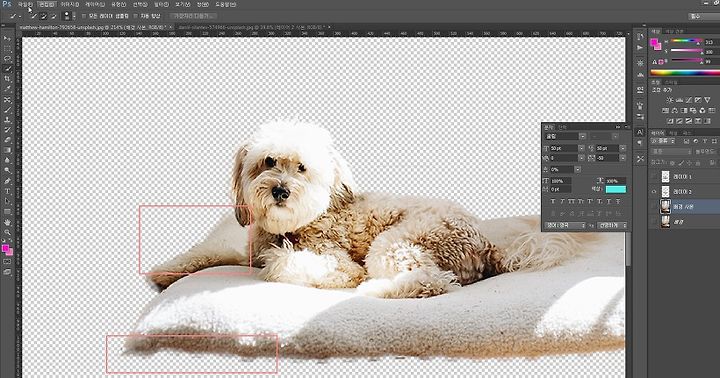Switch to 단락 tab in Character panel
Viewport: 720px width, 378px height.
tap(562, 127)
